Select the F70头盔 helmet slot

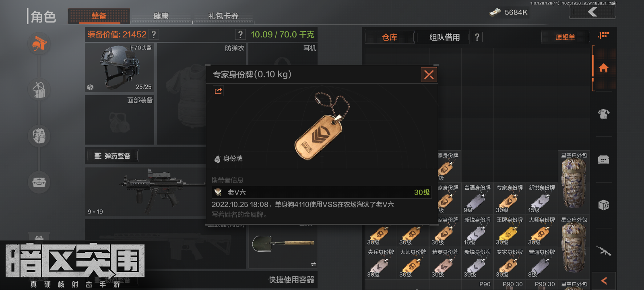tap(120, 68)
